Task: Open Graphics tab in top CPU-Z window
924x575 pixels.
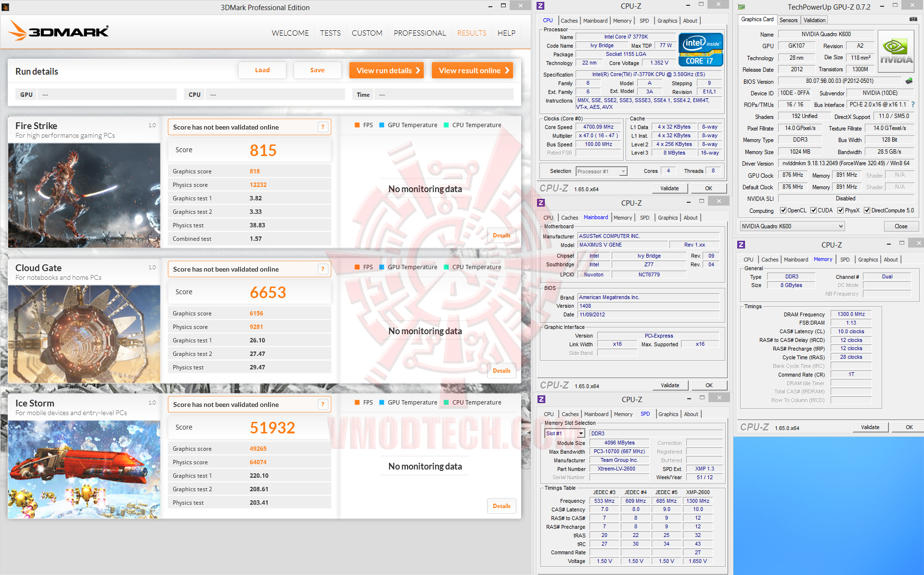Action: [667, 21]
